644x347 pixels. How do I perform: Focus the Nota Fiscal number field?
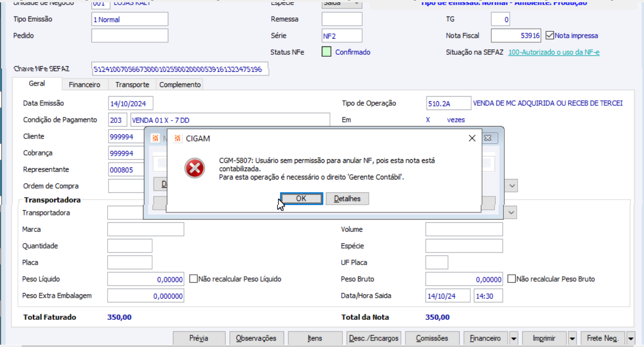click(516, 35)
